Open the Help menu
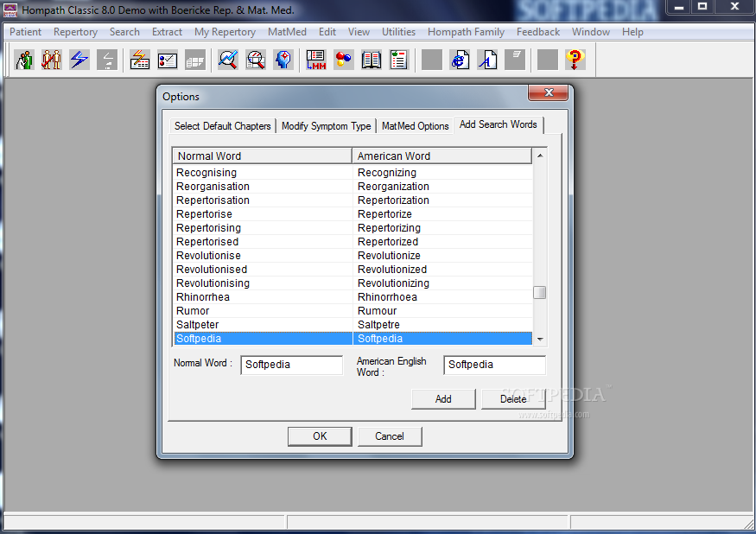The width and height of the screenshot is (756, 534). [x=632, y=32]
